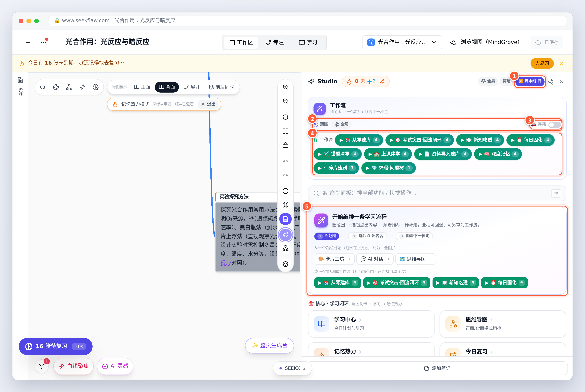Open the resources sidebar document icon

tap(20, 80)
